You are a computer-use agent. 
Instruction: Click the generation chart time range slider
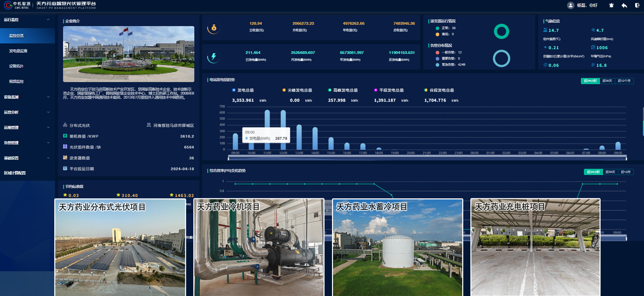(x=427, y=158)
